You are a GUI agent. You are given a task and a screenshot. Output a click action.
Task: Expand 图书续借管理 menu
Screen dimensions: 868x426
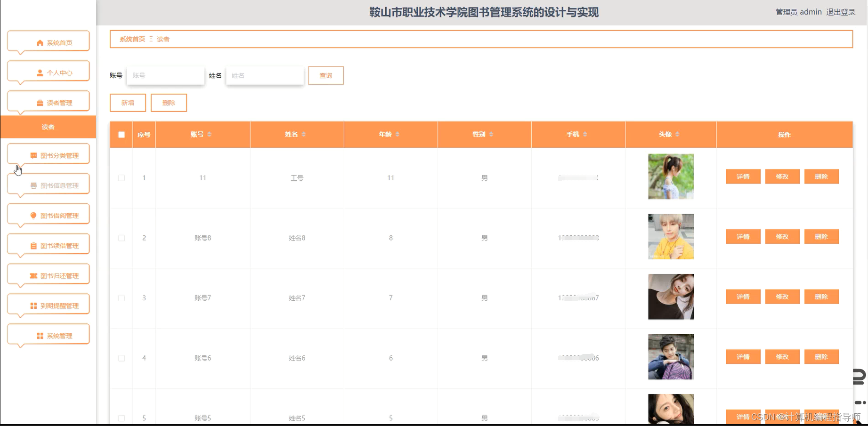(49, 246)
